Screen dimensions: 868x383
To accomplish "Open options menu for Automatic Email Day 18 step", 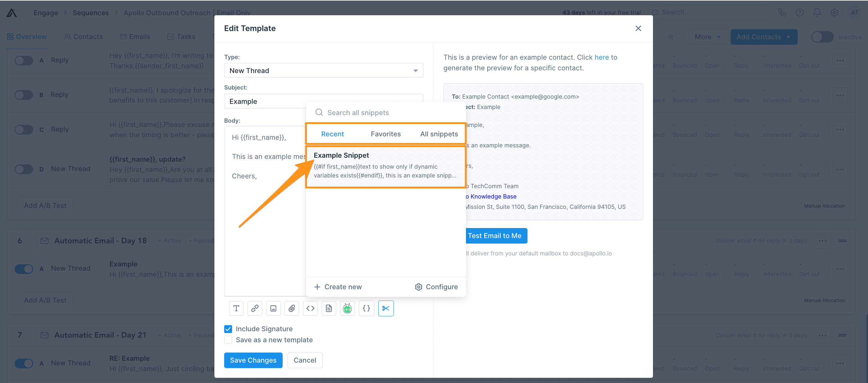I will [x=823, y=241].
